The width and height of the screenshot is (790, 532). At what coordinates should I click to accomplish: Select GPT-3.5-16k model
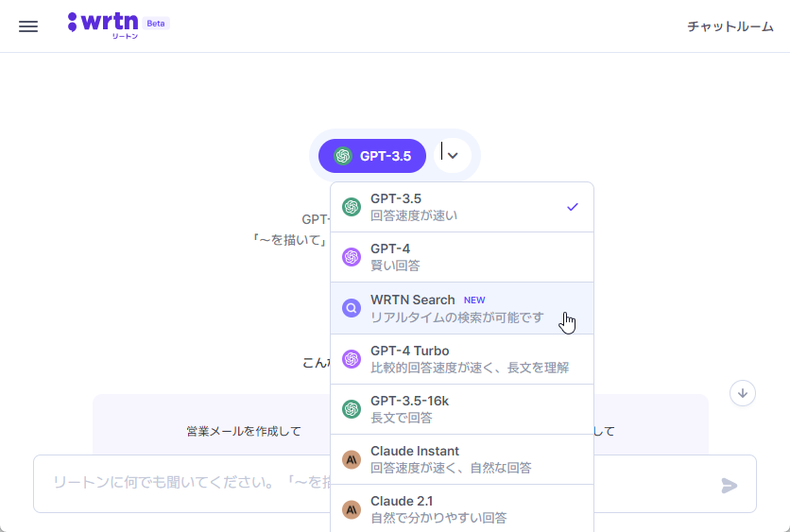click(x=462, y=409)
